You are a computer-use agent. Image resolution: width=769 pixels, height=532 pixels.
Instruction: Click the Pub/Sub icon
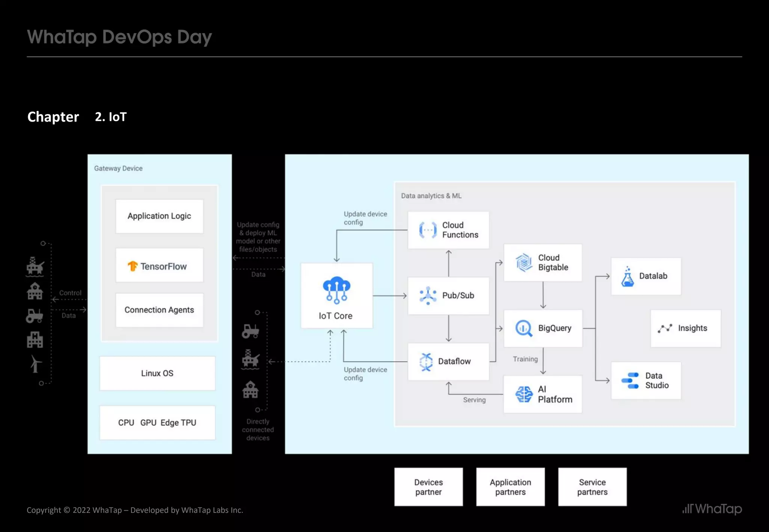(428, 296)
